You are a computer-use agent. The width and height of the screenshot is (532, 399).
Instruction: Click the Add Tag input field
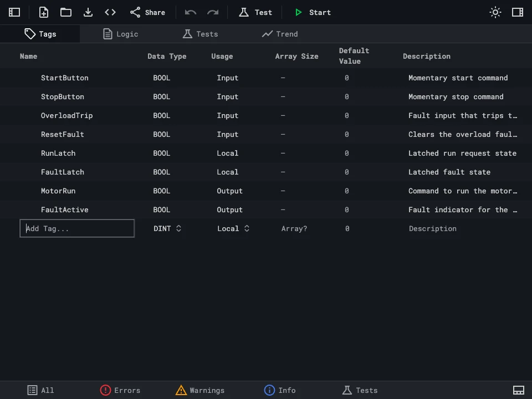tap(77, 228)
